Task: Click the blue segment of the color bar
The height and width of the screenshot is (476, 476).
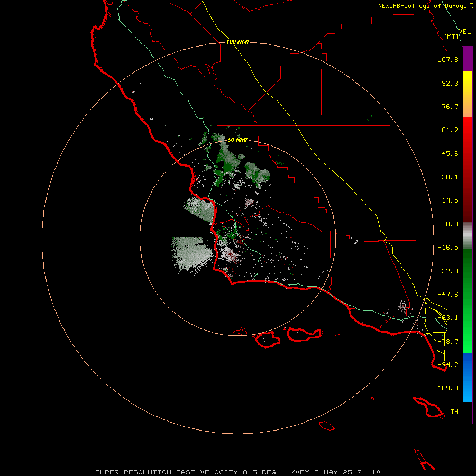Action: pyautogui.click(x=467, y=377)
